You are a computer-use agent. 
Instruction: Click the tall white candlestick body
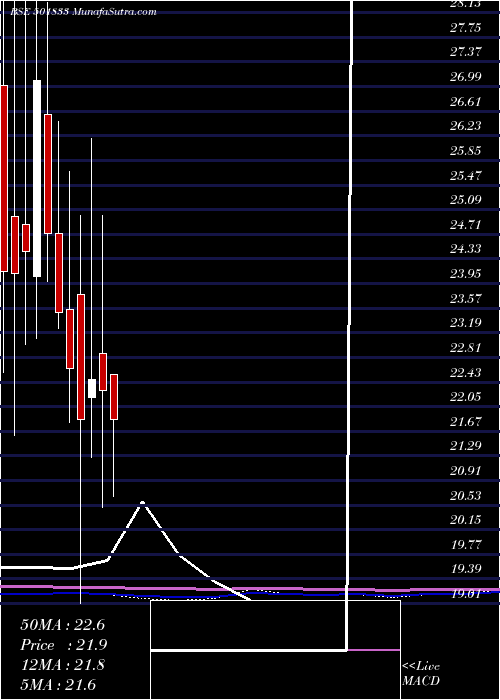coord(37,179)
